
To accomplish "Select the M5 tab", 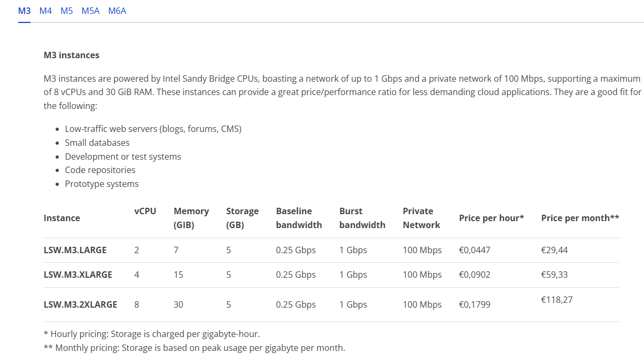I will pyautogui.click(x=66, y=11).
